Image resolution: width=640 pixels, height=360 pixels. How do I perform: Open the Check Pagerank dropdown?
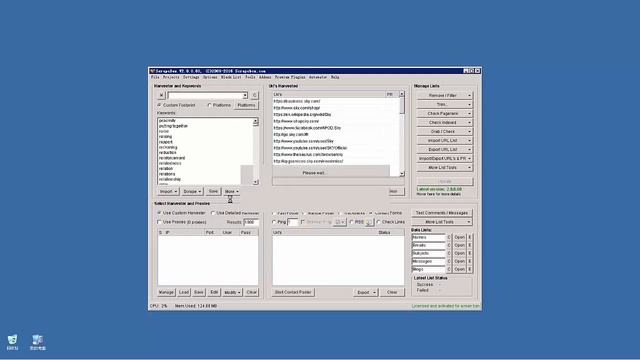444,113
